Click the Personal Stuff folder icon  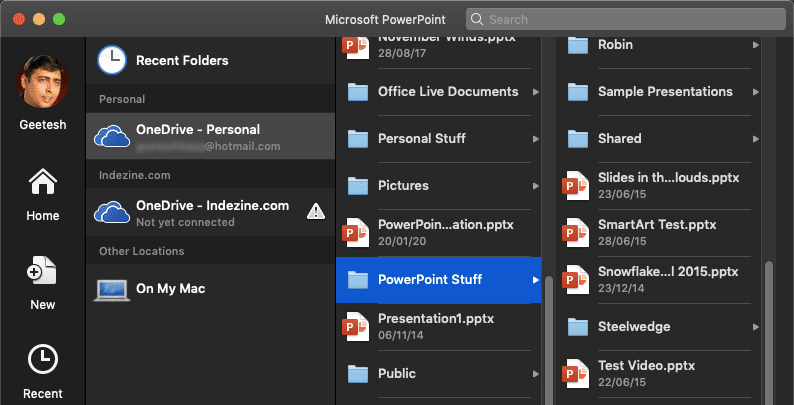(x=358, y=139)
